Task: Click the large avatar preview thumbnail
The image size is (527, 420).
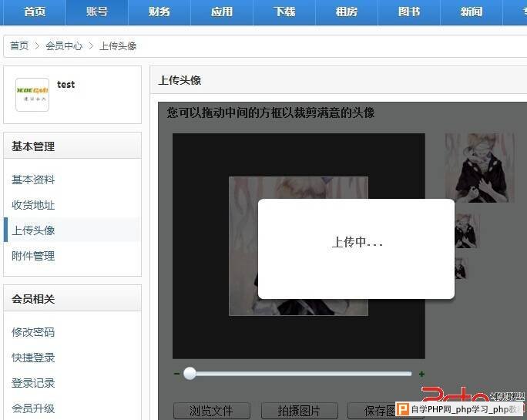Action: 479,168
